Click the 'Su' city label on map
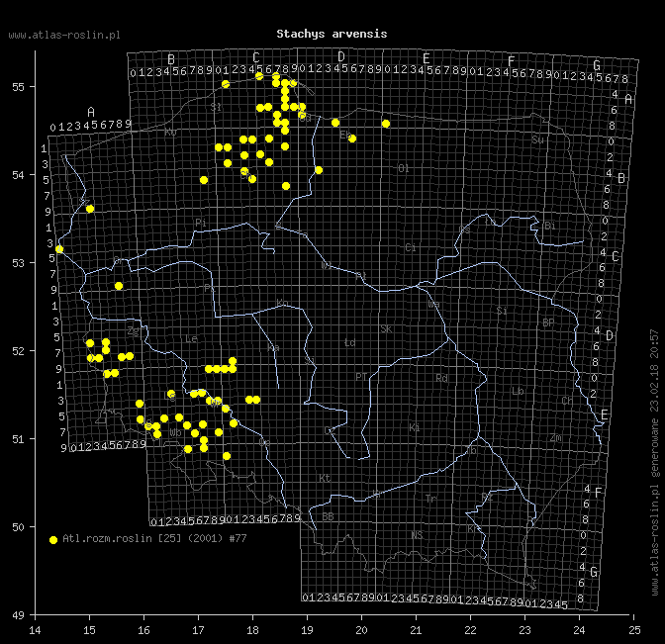The height and width of the screenshot is (644, 665). [537, 139]
